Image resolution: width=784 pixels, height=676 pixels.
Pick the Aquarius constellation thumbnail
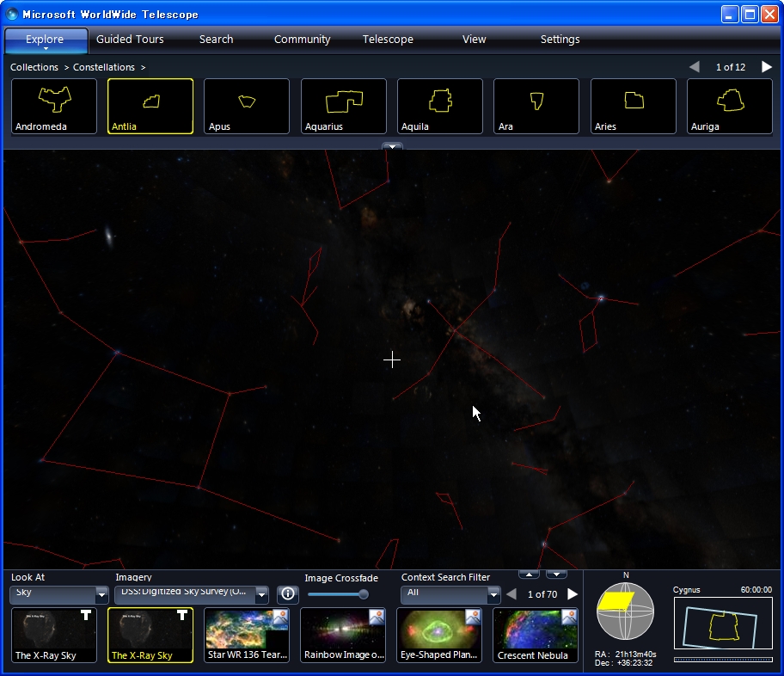(344, 106)
